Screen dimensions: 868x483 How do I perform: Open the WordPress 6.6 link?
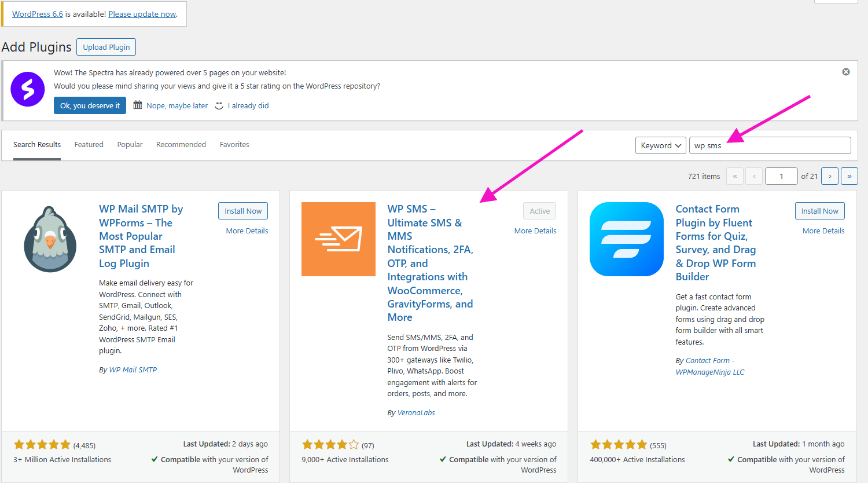coord(38,14)
